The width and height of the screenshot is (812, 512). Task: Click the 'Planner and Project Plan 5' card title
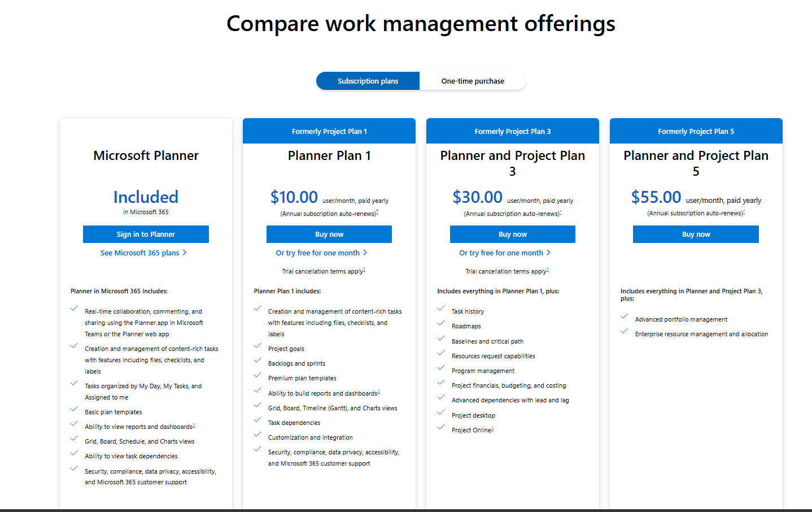696,163
